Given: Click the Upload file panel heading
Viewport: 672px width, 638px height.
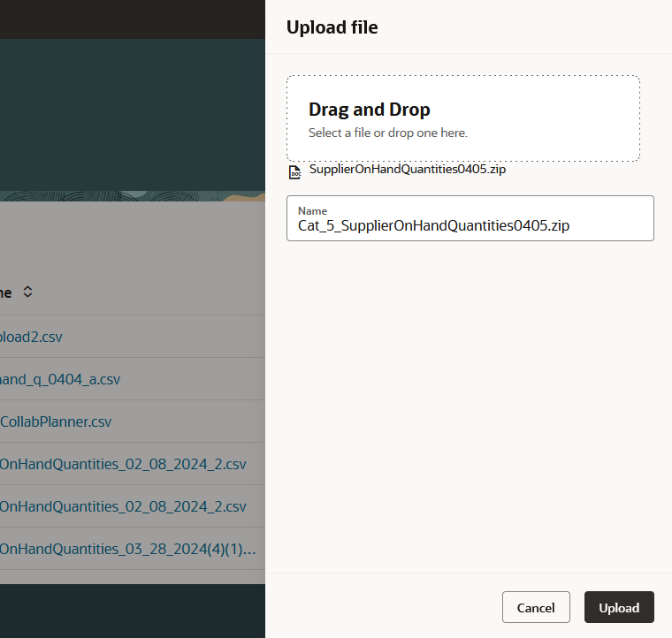Looking at the screenshot, I should click(332, 27).
